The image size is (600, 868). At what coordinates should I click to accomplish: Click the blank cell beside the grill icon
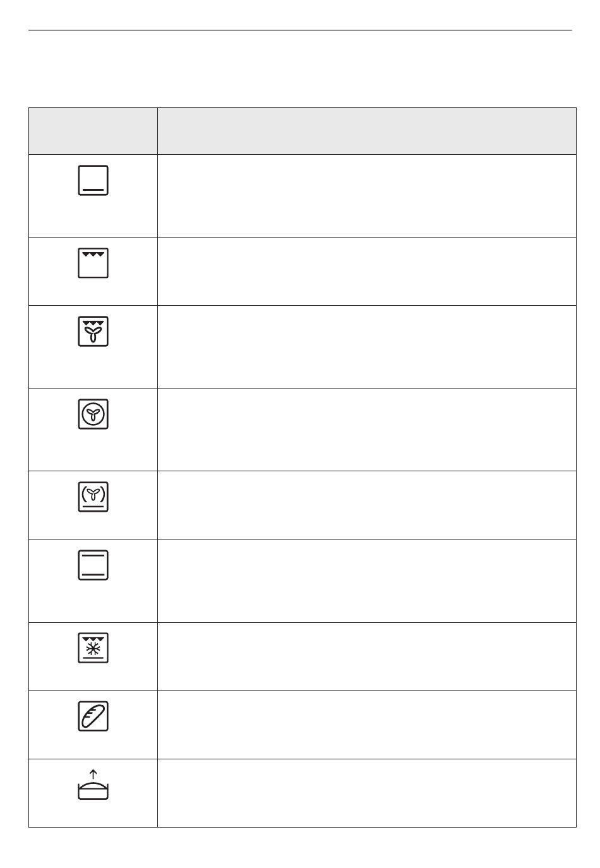point(367,272)
